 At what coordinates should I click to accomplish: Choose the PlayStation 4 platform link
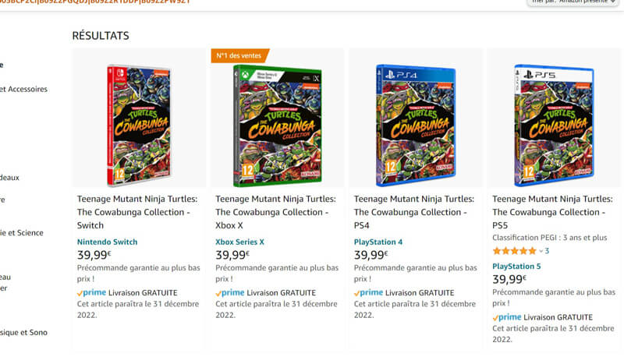point(378,242)
